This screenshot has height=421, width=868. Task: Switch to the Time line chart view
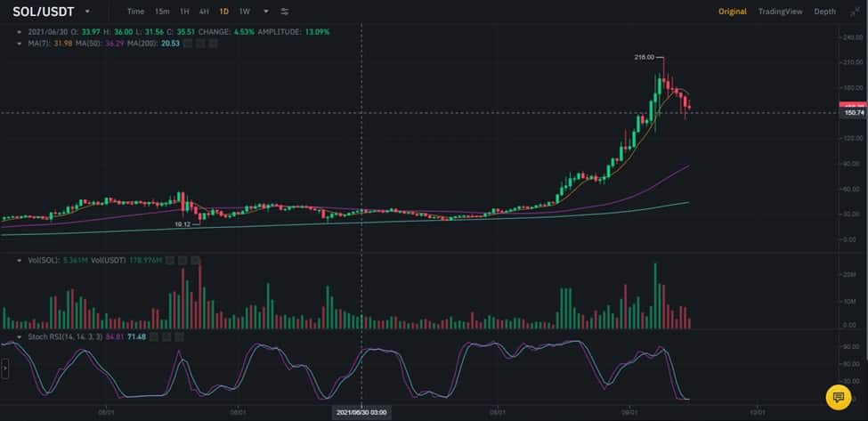point(135,11)
